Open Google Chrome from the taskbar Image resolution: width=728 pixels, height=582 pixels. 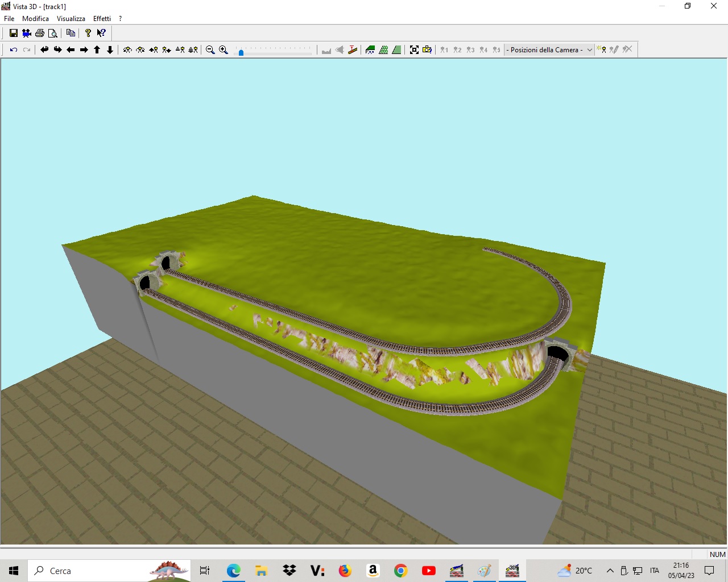coord(401,571)
